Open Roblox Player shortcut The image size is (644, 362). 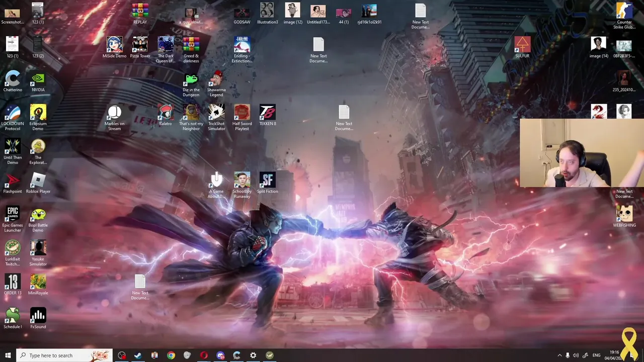pyautogui.click(x=38, y=183)
